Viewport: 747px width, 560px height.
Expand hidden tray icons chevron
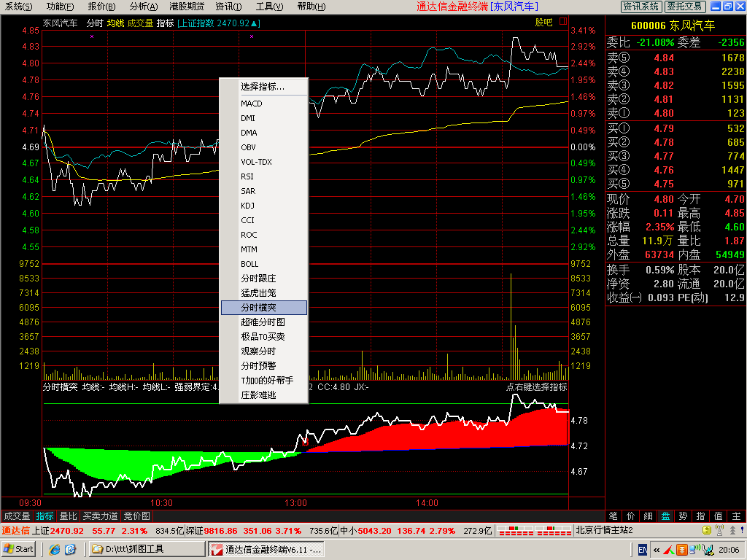(657, 550)
